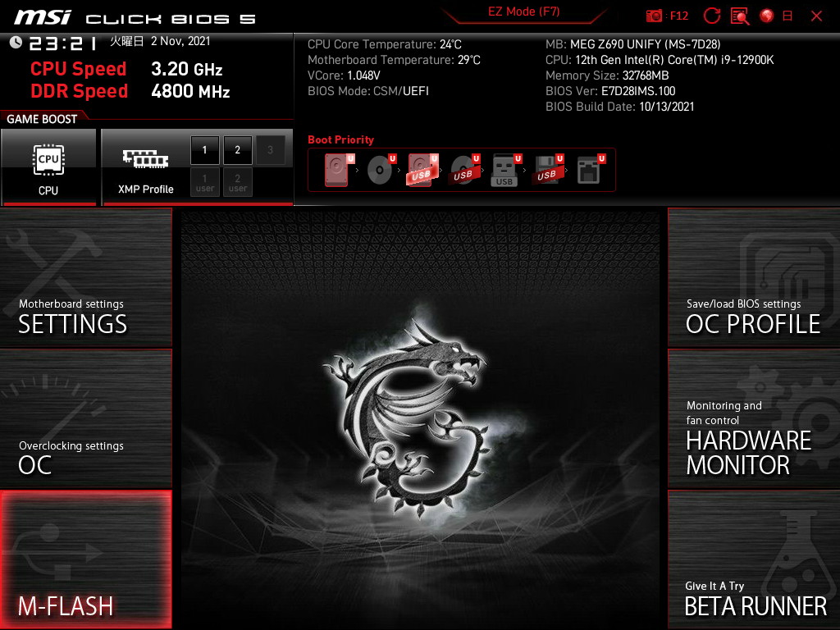Click the circular arrow reset icon
The width and height of the screenshot is (840, 630).
pos(711,16)
